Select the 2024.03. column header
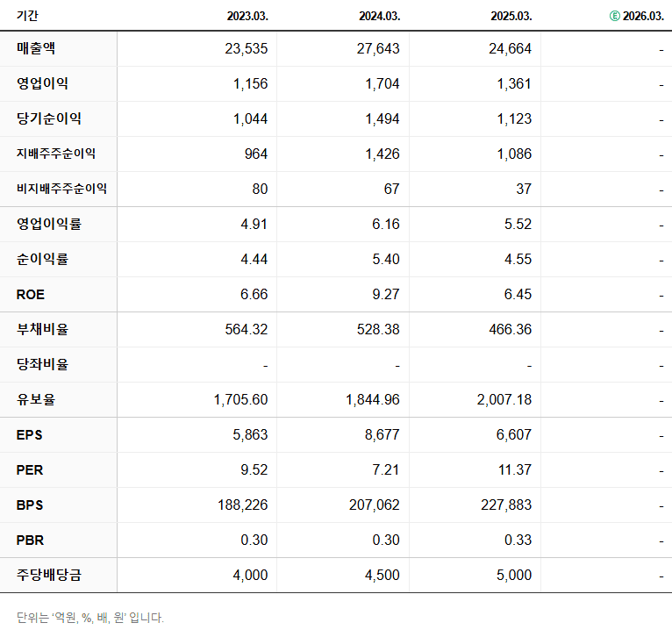 tap(380, 17)
